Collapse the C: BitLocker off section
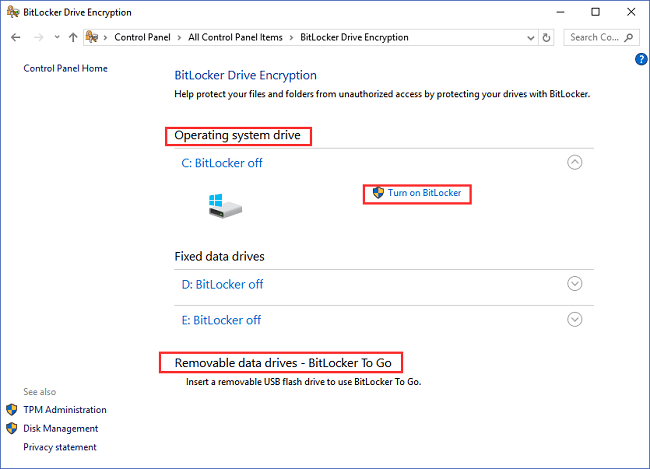Screen dimensions: 650x469 (574, 162)
